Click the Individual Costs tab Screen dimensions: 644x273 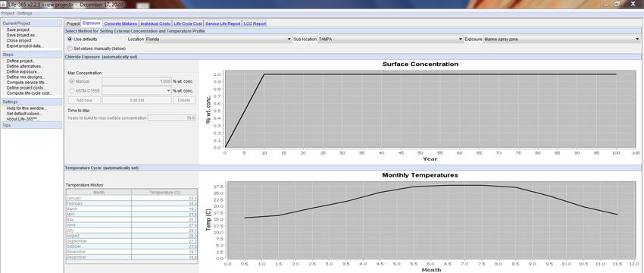tap(155, 24)
